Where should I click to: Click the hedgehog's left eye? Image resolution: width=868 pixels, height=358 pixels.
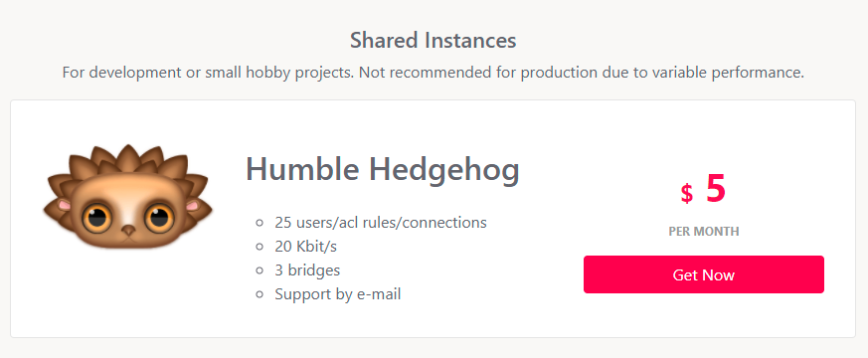pos(96,218)
